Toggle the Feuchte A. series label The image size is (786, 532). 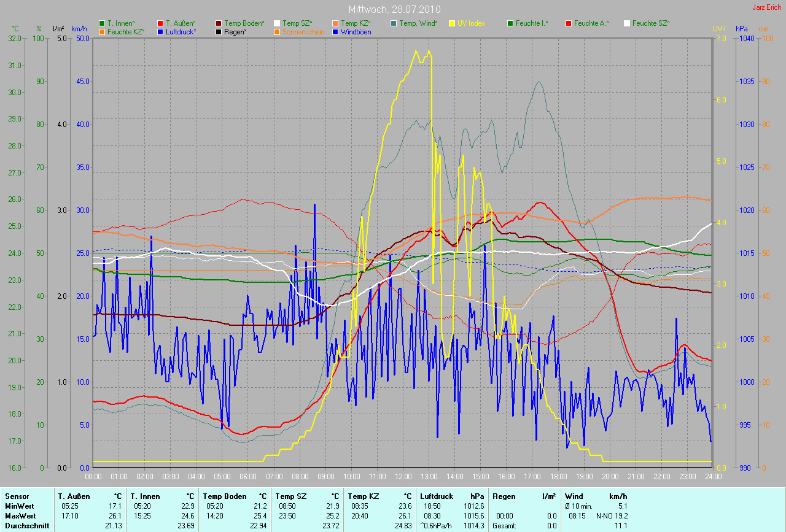click(591, 23)
